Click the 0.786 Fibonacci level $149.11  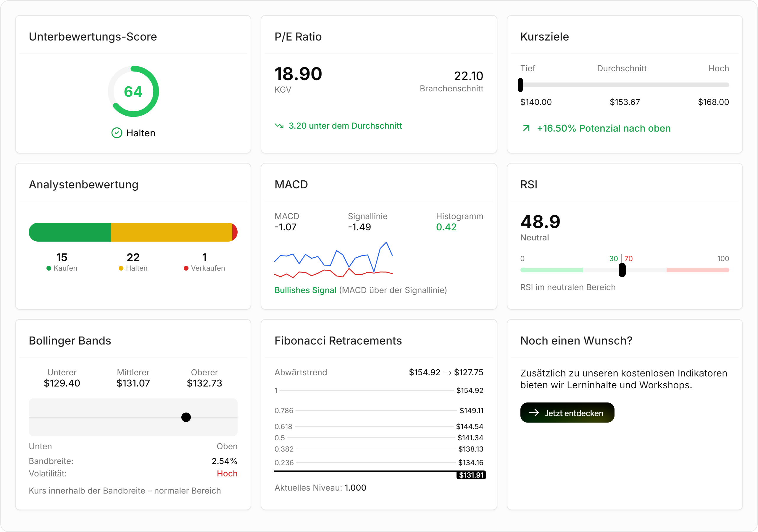pyautogui.click(x=471, y=410)
